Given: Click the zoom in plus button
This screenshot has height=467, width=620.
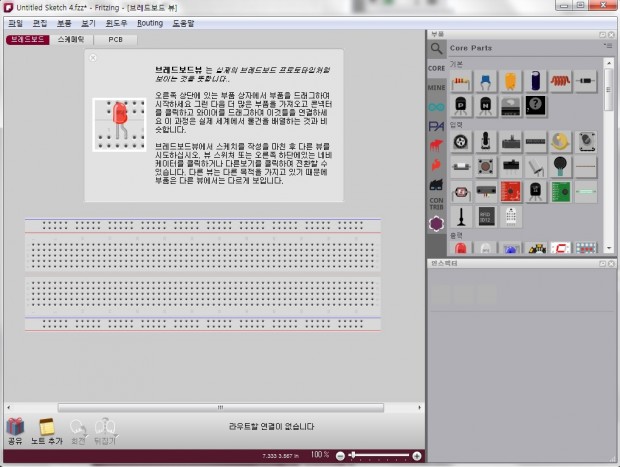Looking at the screenshot, I should click(417, 455).
